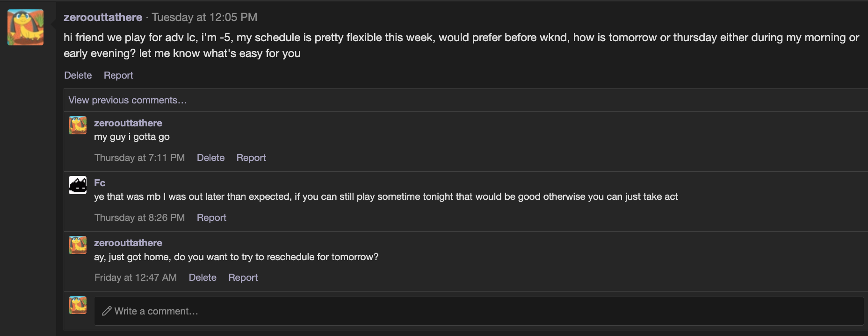Click the Tuesday at 12:05 PM timestamp
868x336 pixels.
[204, 17]
